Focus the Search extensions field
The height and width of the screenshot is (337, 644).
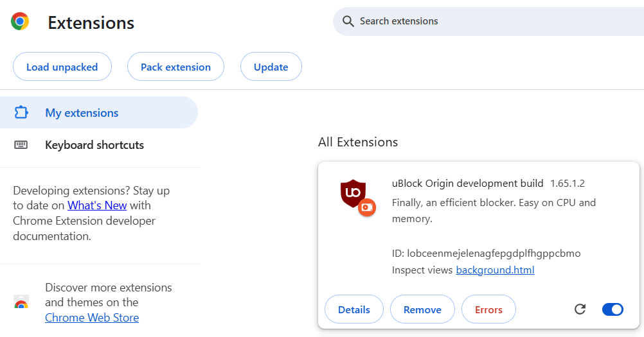[x=488, y=21]
